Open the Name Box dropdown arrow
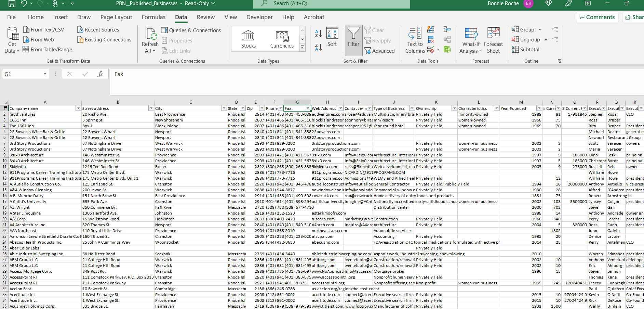644x309 pixels. [x=45, y=74]
